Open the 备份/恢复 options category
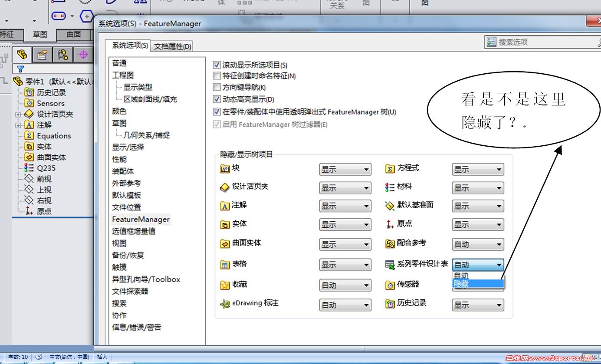Image resolution: width=601 pixels, height=364 pixels. (x=128, y=255)
